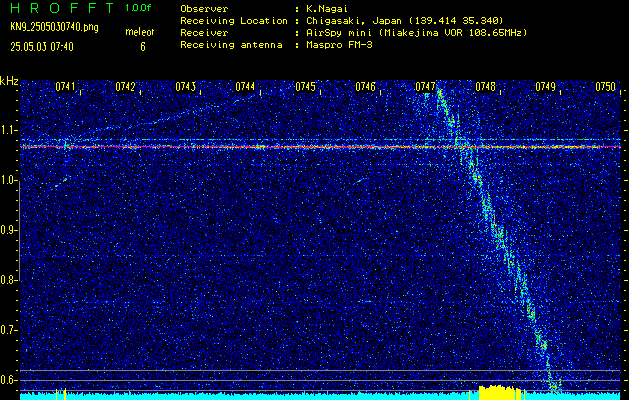Click the 0743 time marker
Screen dimensions: 629x400
185,86
